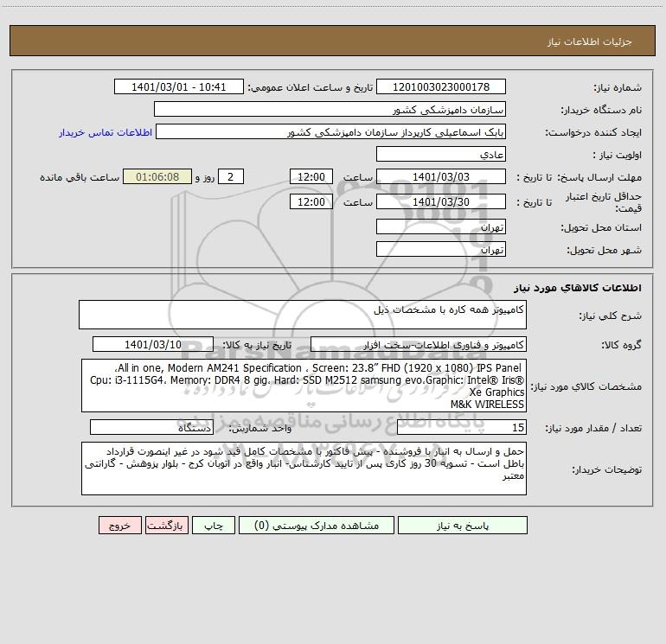
Task: Click the label 'شماره نیاز:'
Action: pos(618,88)
